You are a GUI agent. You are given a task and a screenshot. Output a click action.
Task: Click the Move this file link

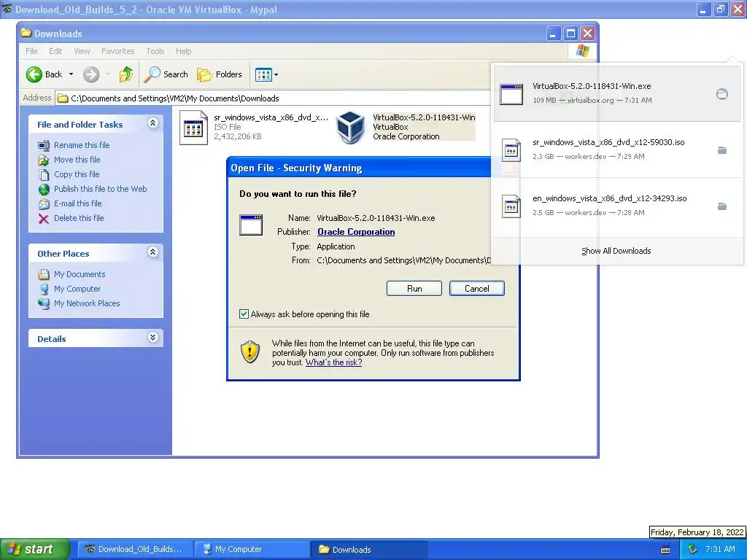coord(77,160)
